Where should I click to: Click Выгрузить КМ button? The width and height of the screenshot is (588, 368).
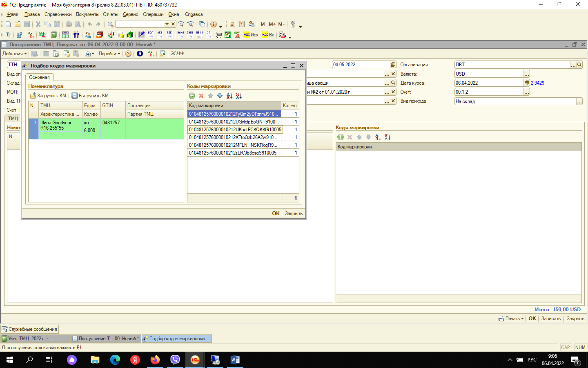click(x=90, y=96)
